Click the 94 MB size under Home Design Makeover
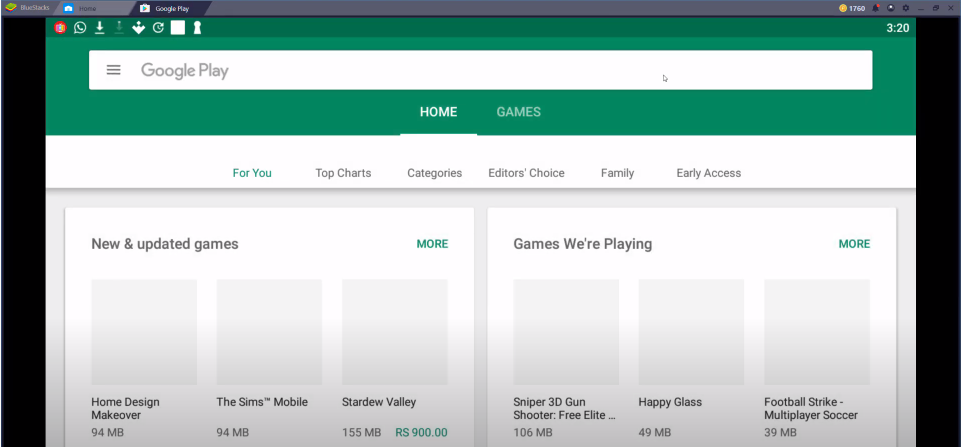This screenshot has width=961, height=447. [x=107, y=433]
